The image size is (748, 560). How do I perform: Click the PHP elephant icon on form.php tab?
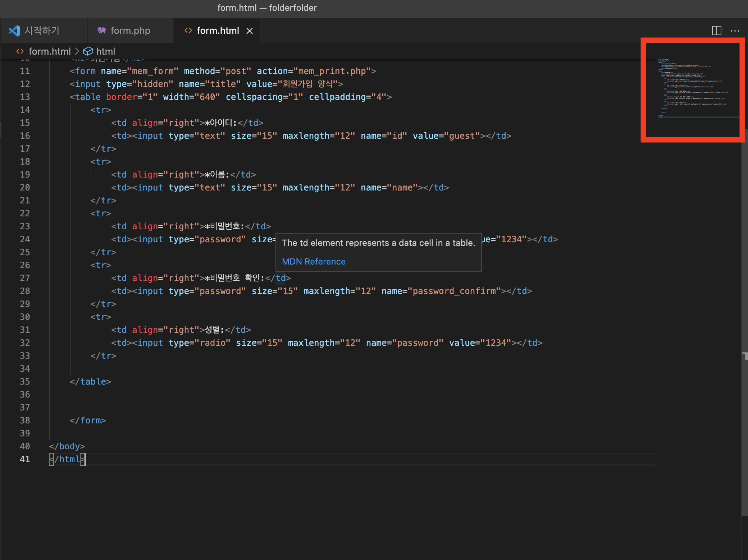(102, 31)
